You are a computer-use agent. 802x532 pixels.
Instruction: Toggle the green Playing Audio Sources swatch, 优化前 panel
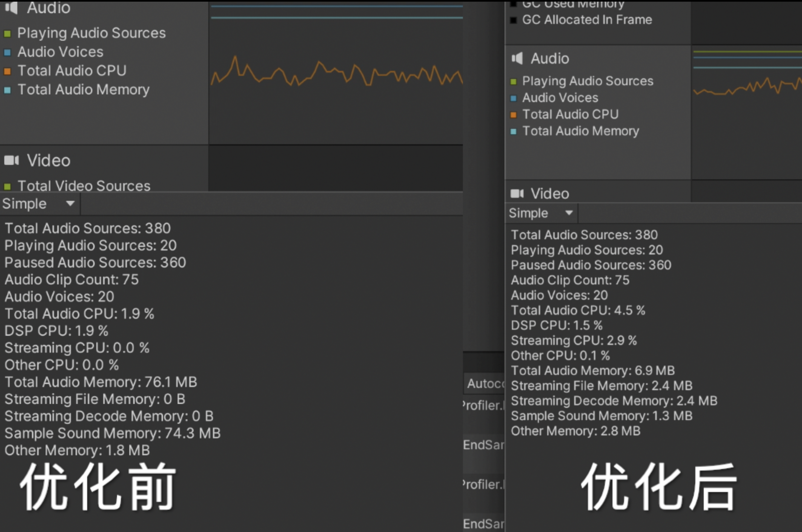click(7, 34)
